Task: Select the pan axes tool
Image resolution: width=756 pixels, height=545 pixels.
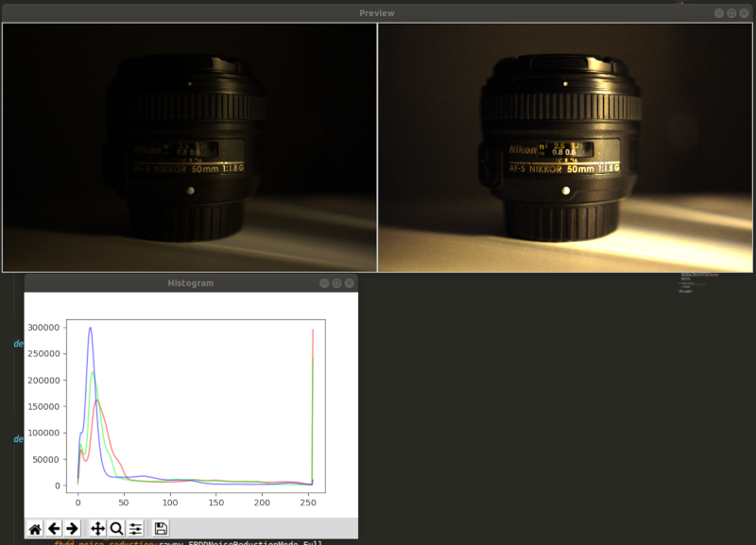Action: click(98, 529)
